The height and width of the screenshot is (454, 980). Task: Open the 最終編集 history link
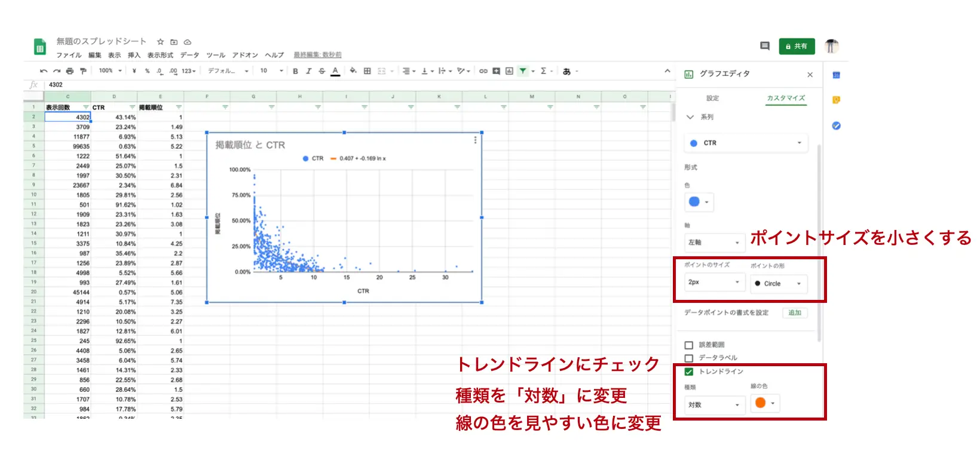coord(317,55)
